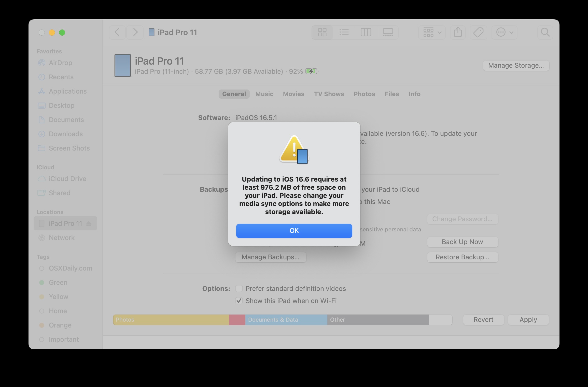Screen dimensions: 588x387
Task: Switch to the Photos tab
Action: [x=364, y=94]
